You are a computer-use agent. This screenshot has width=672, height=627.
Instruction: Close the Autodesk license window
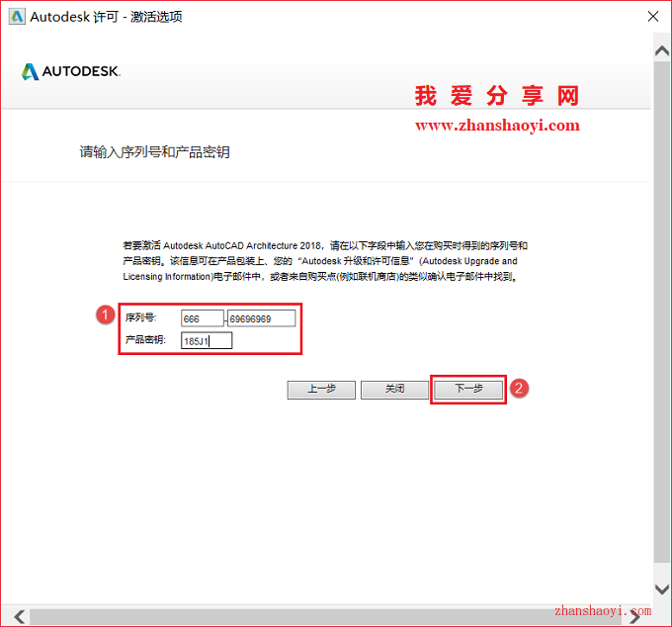pyautogui.click(x=652, y=17)
